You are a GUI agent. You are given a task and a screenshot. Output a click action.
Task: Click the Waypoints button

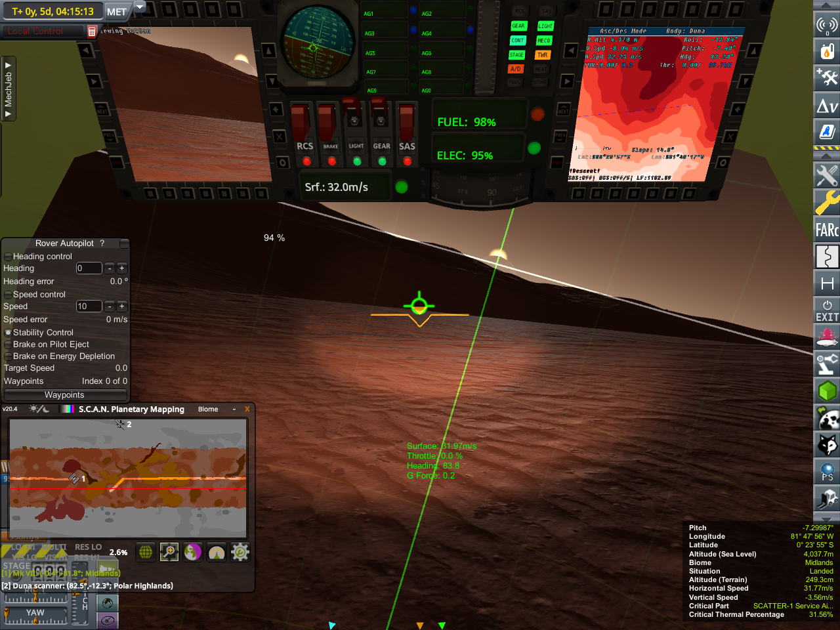(65, 395)
